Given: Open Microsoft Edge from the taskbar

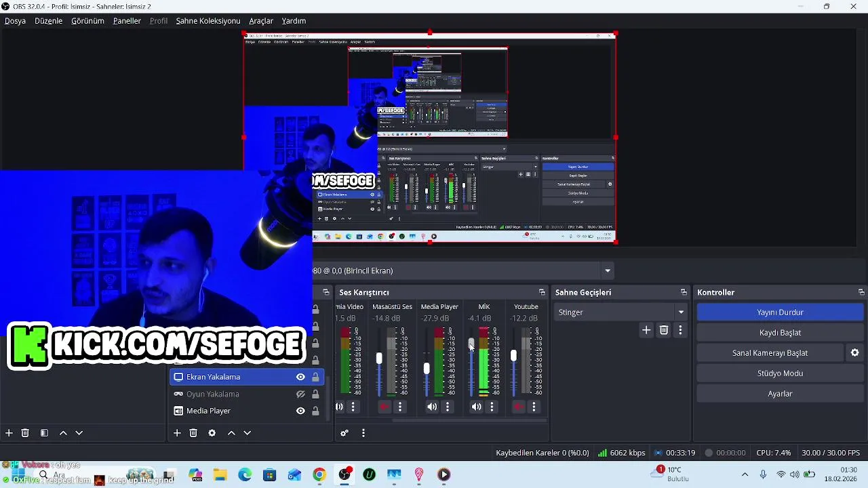Looking at the screenshot, I should (245, 474).
